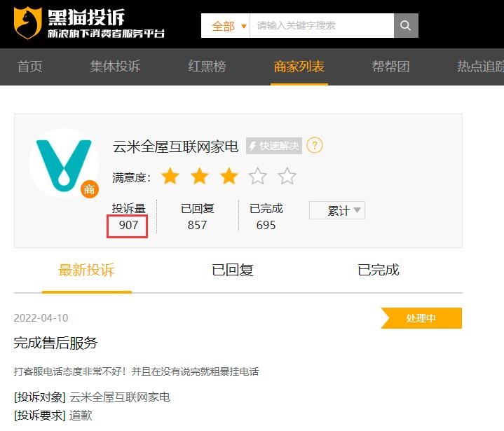Click the 快速解决 lightning badge
Screen dimensions: 504x431
[x=274, y=146]
